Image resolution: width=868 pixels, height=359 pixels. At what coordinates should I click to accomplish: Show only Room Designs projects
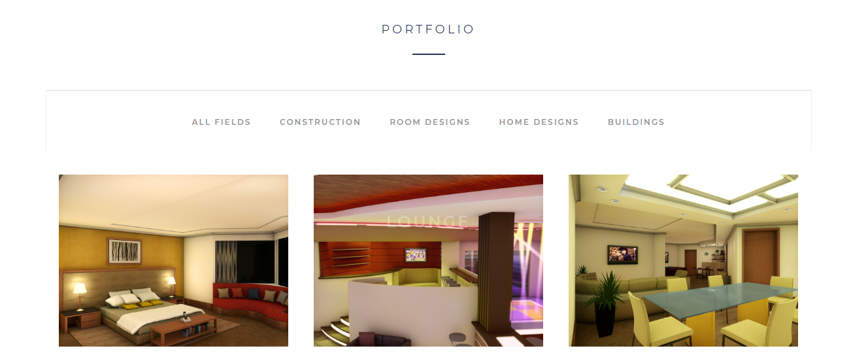[429, 122]
